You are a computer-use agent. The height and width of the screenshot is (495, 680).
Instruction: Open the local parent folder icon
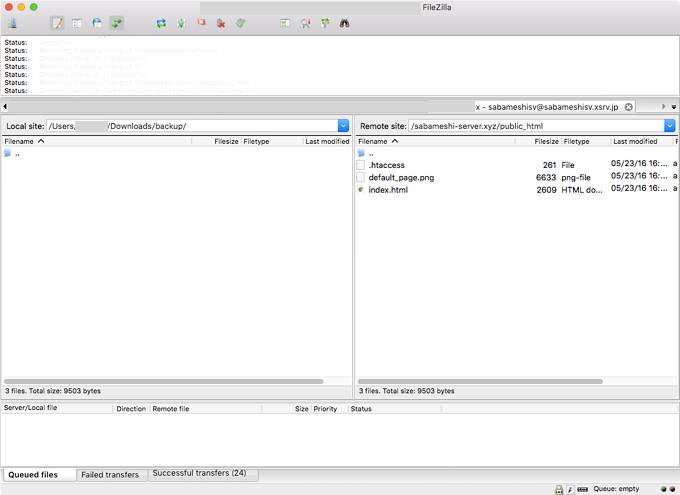coord(7,153)
